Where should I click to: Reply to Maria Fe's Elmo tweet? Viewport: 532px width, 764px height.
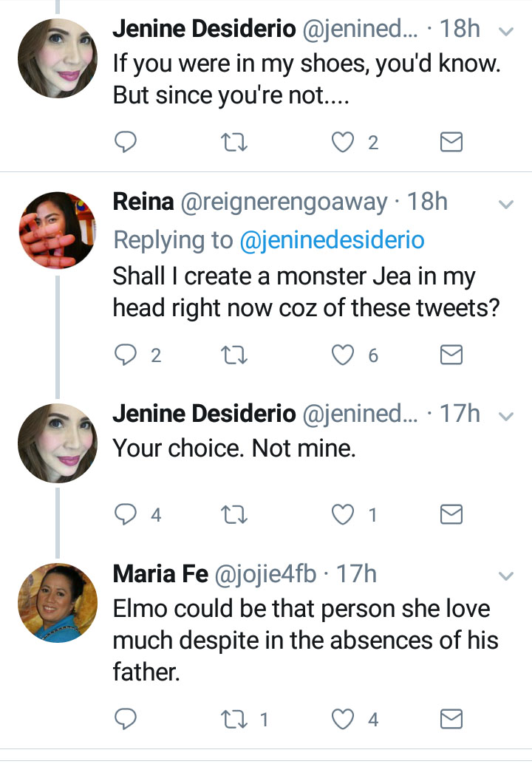pos(126,718)
